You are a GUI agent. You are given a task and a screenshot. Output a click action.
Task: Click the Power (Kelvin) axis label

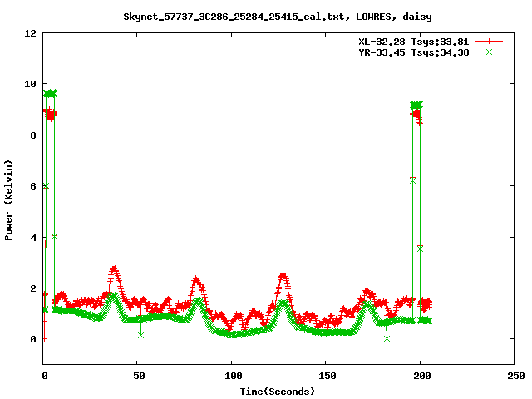(x=8, y=200)
